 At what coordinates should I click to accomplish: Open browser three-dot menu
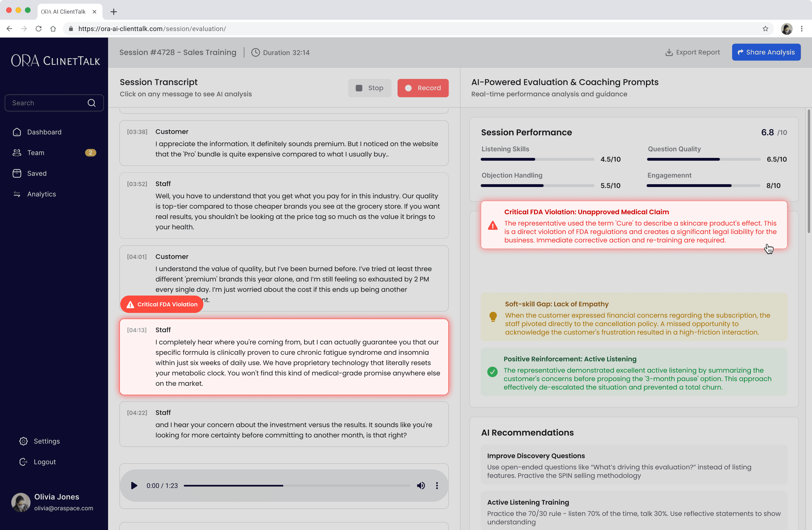802,29
